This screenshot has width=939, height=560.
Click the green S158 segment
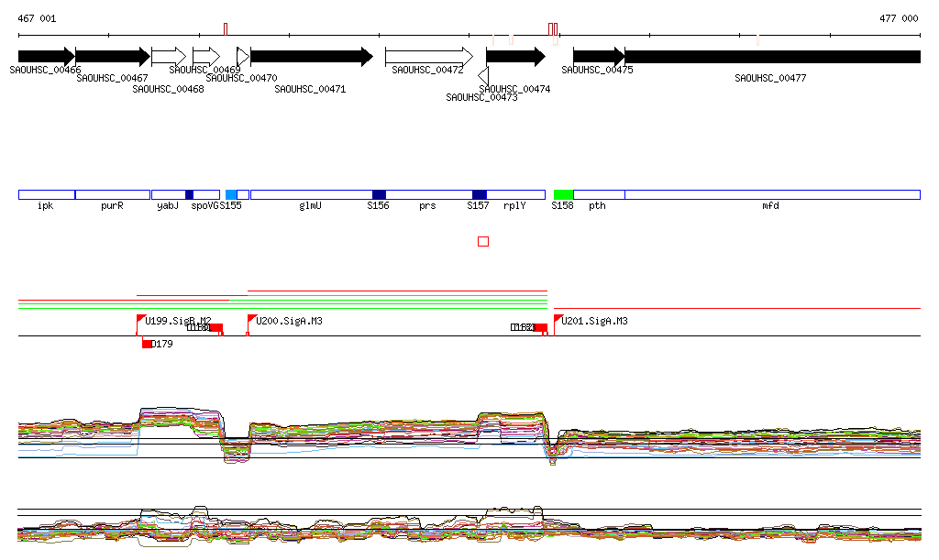(564, 195)
